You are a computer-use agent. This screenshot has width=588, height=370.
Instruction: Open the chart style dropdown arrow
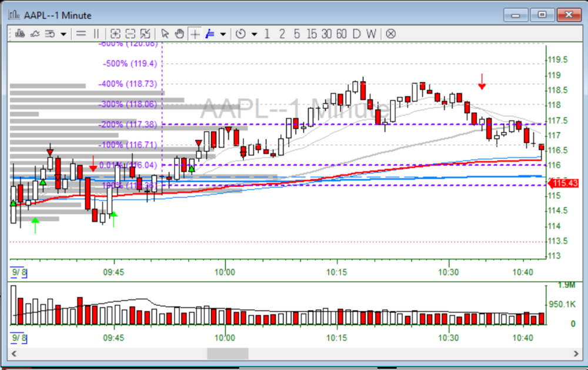point(62,34)
